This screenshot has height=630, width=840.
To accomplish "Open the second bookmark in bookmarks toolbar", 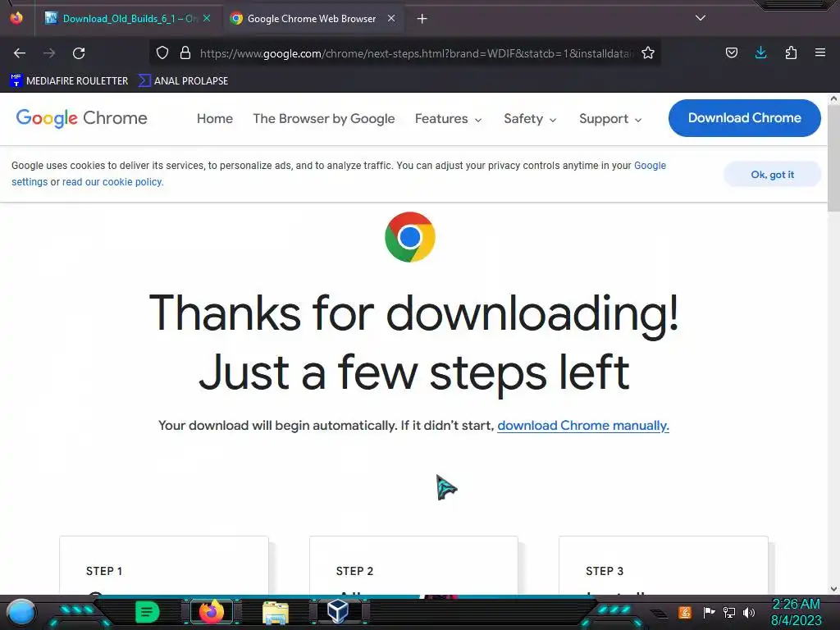I will pyautogui.click(x=183, y=81).
